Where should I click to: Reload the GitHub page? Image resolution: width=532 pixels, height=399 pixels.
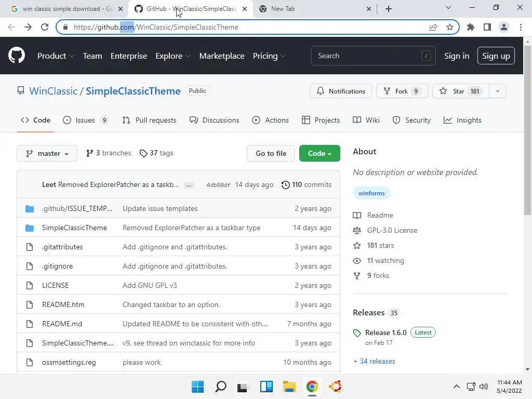click(45, 27)
